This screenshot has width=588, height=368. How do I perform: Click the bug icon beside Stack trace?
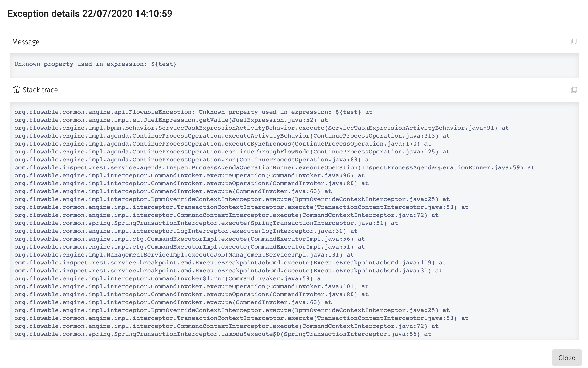(x=16, y=90)
